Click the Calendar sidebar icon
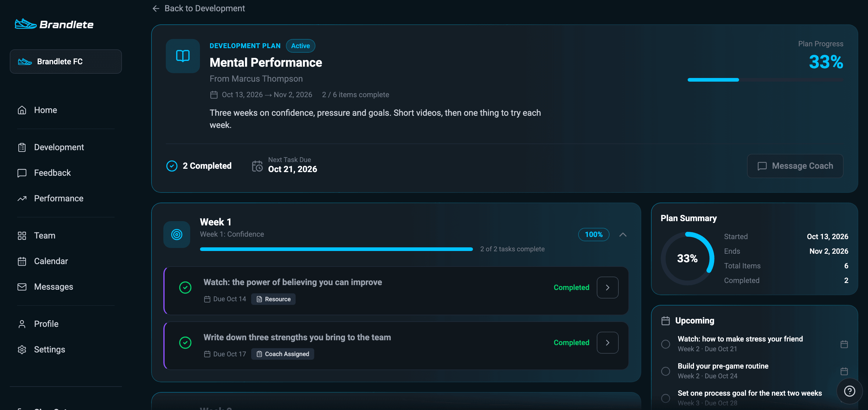Screen dimensions: 868x410 (22, 261)
